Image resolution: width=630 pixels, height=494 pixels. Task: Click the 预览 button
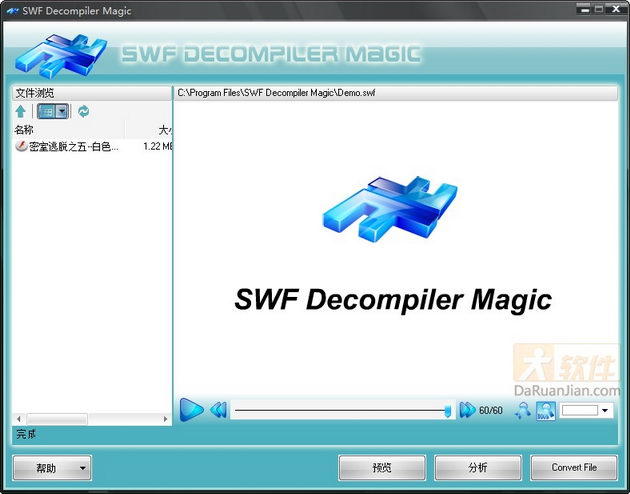pyautogui.click(x=381, y=467)
